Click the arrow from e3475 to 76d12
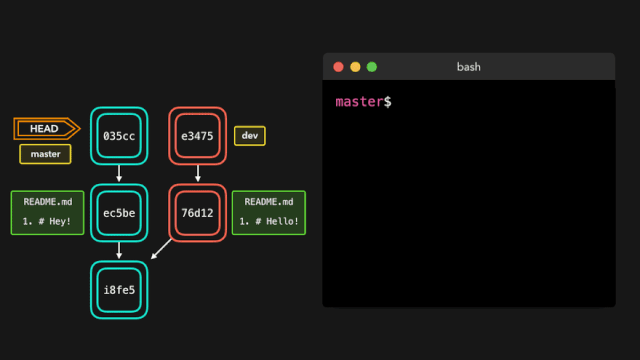 pos(198,173)
